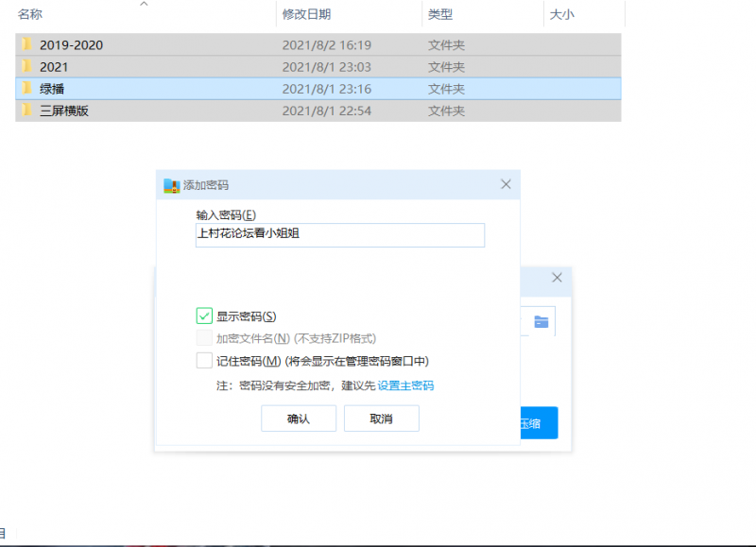The height and width of the screenshot is (547, 756).
Task: Toggle the 加密文件名 checkbox
Action: click(204, 338)
